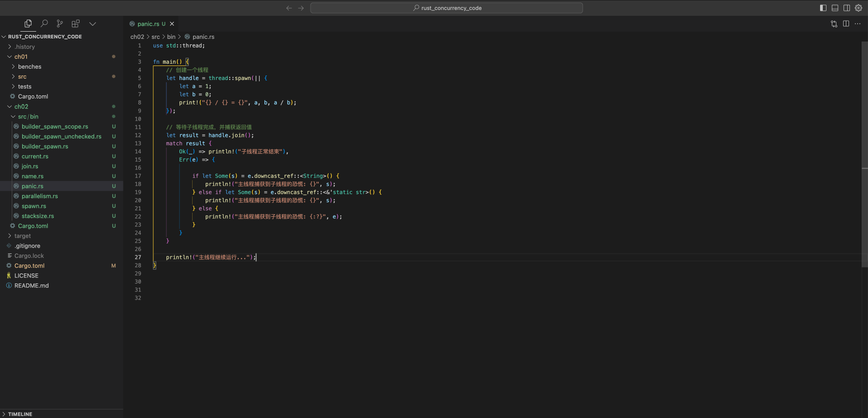Open the .gitignore file
This screenshot has height=418, width=868.
point(61,246)
